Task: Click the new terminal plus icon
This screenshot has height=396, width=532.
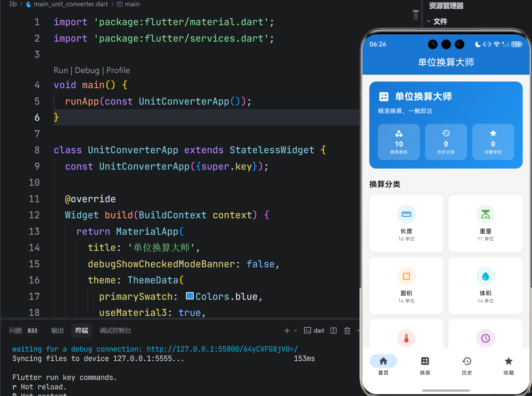Action: click(x=287, y=331)
